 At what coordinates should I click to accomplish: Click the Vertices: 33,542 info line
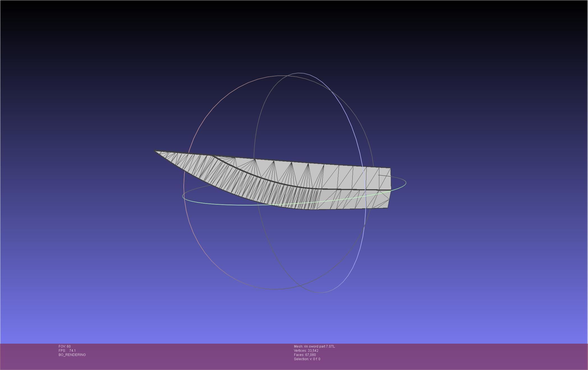(306, 351)
